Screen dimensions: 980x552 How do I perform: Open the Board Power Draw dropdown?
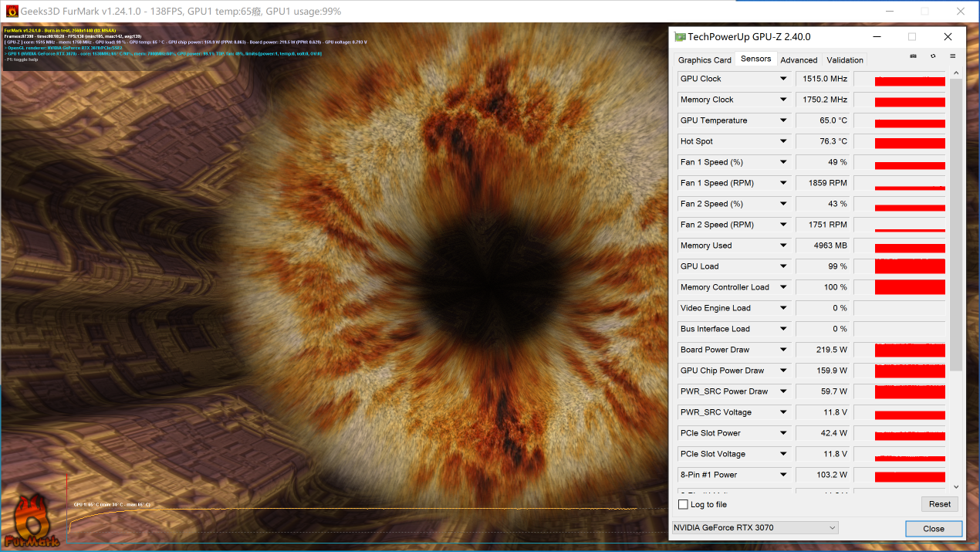[783, 350]
